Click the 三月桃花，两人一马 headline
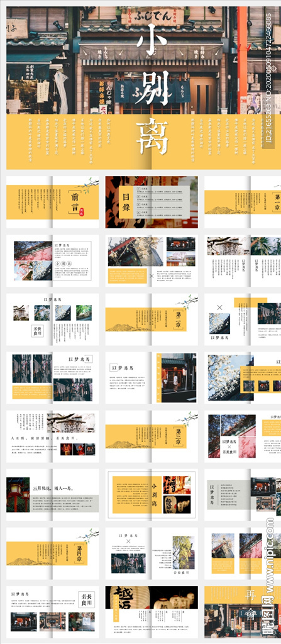Screen dimensions: 281x644 (x=53, y=489)
